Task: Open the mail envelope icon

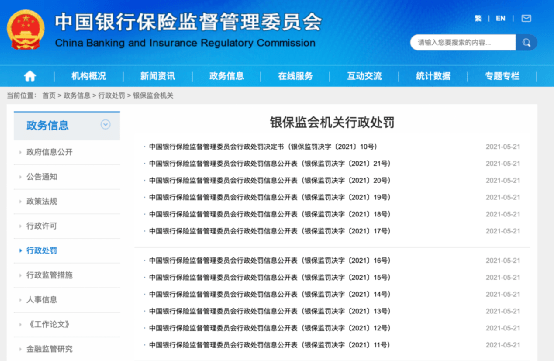Action: [526, 18]
